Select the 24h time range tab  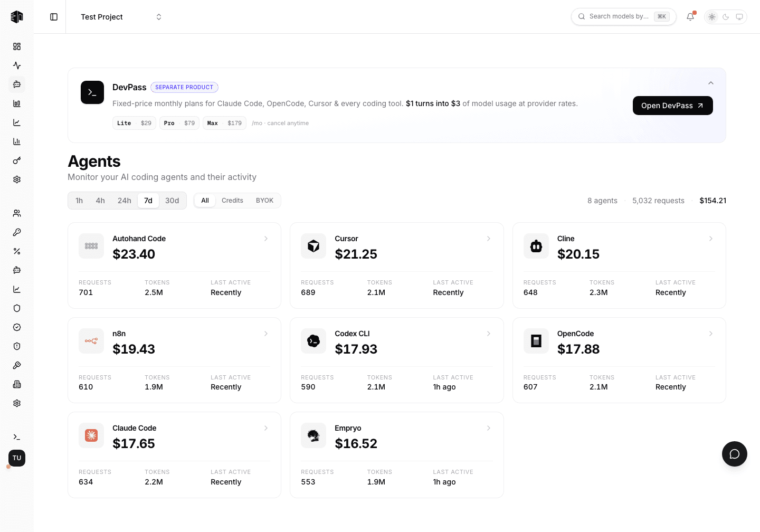125,201
